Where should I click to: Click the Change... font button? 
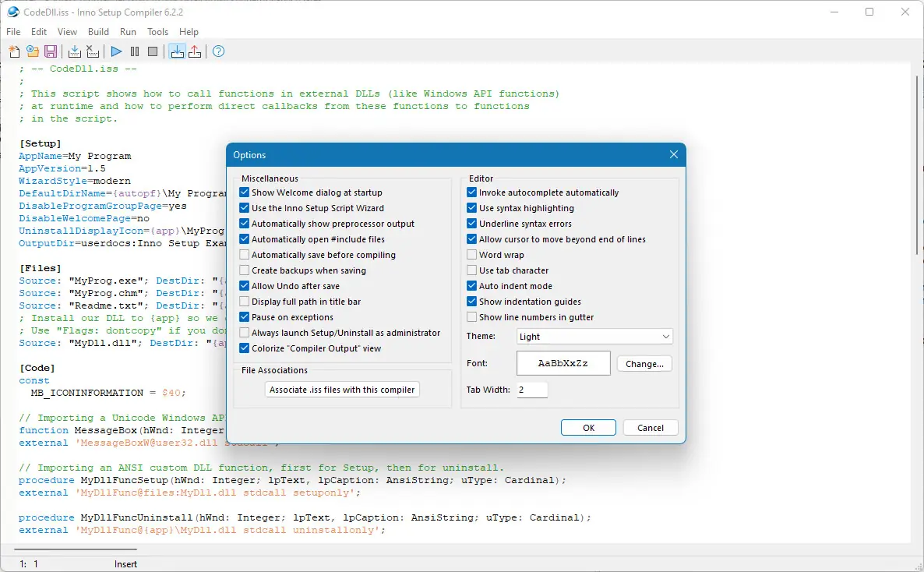click(644, 364)
